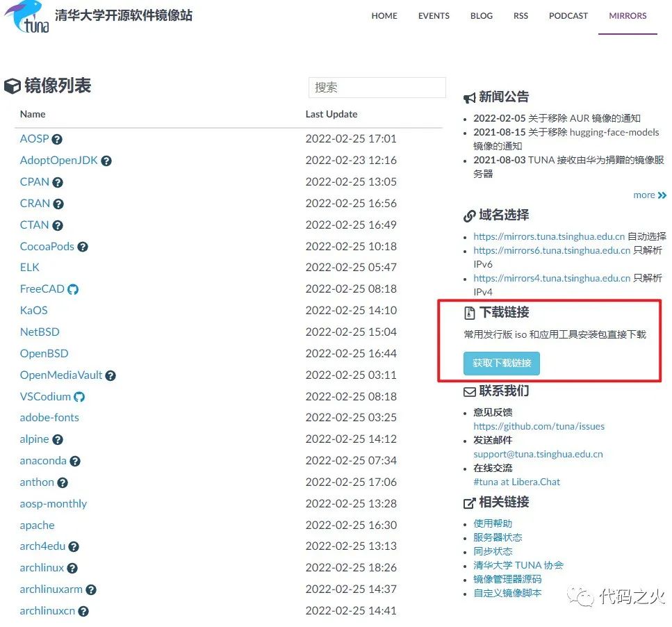Open help icon next to AdoptOpenJDK
This screenshot has width=672, height=627.
106,161
